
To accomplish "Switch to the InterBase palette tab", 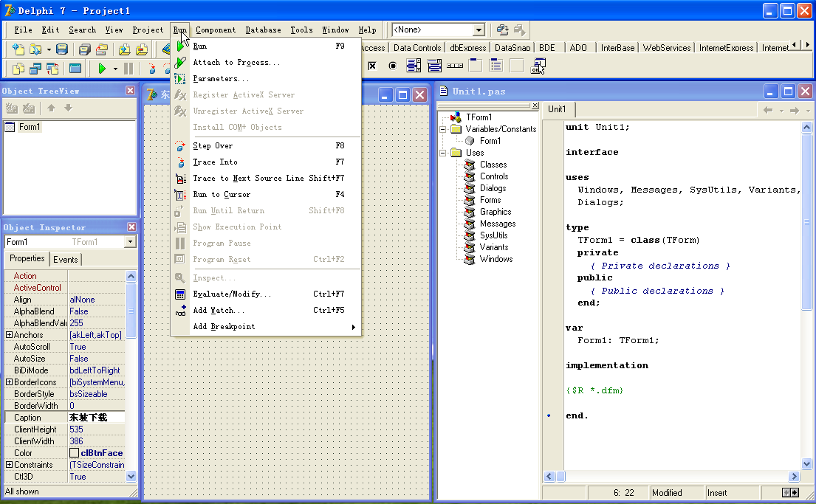I will (x=617, y=48).
